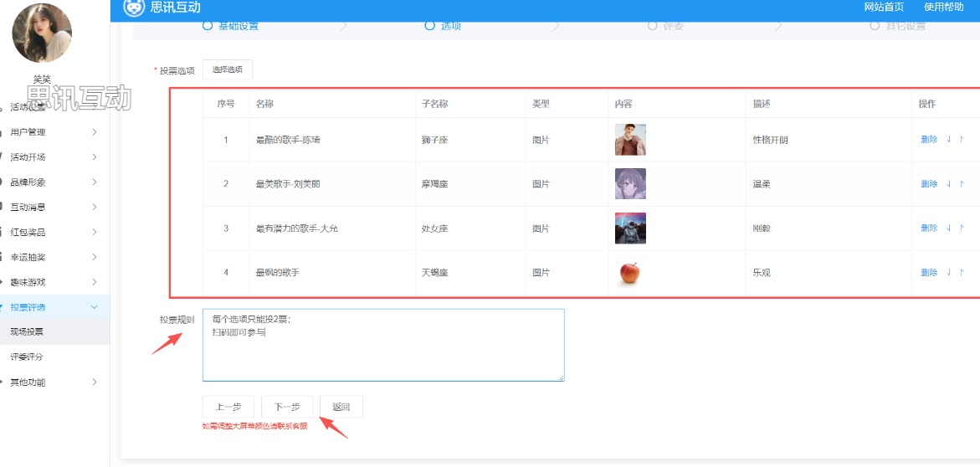980x467 pixels.
Task: Open 评委评分 in the sidebar
Action: (27, 357)
